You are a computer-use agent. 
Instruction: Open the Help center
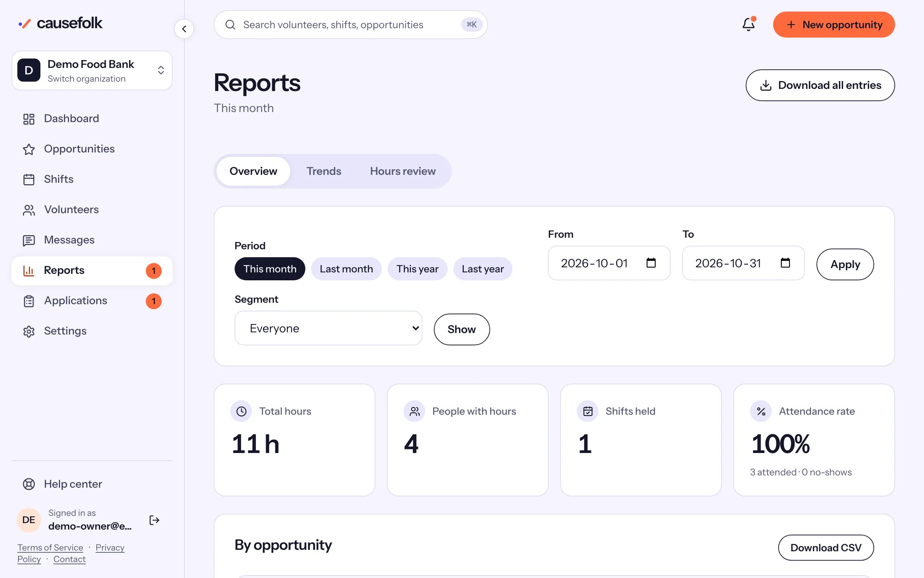pyautogui.click(x=92, y=484)
